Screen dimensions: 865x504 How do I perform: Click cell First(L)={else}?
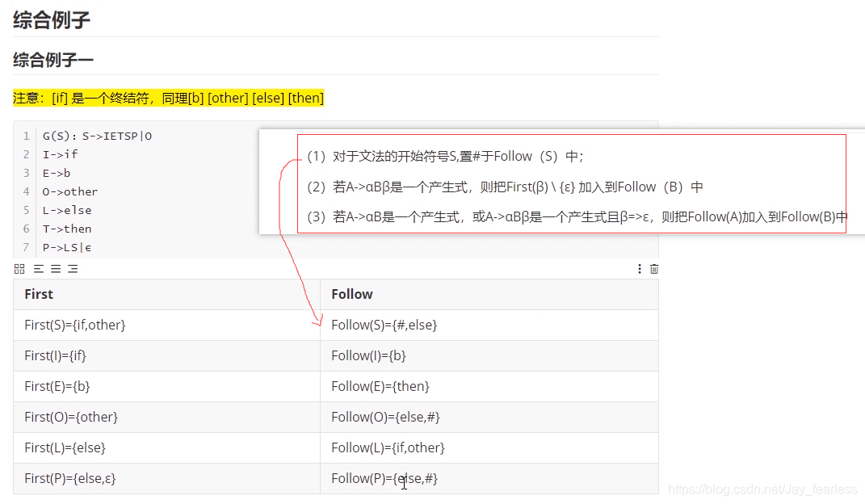click(166, 447)
